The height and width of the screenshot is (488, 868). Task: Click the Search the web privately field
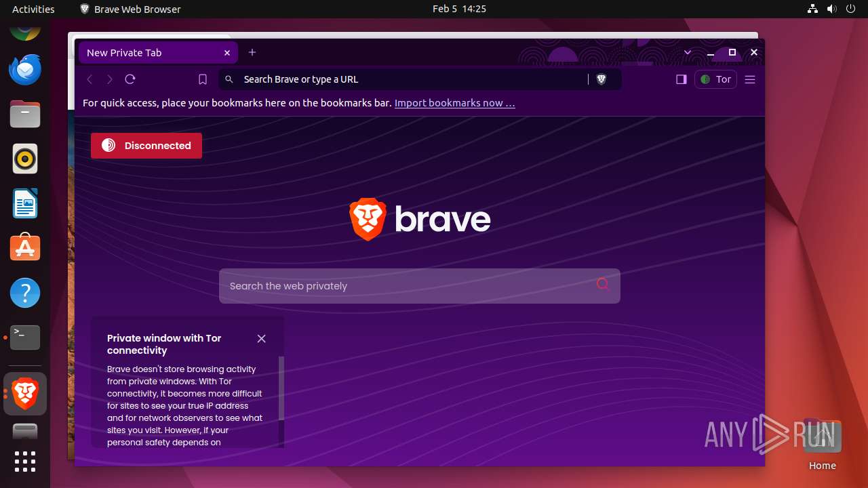pos(419,286)
